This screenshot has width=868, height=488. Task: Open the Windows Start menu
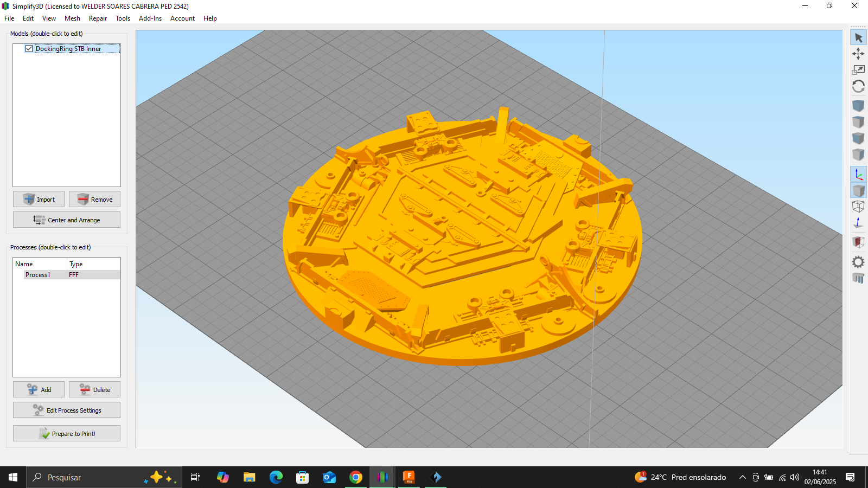[13, 477]
